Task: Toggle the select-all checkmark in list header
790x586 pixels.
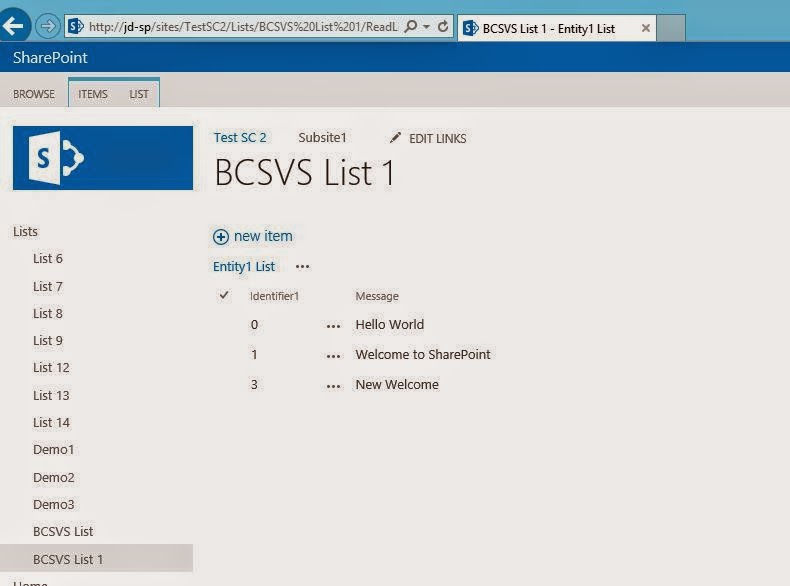Action: point(224,295)
